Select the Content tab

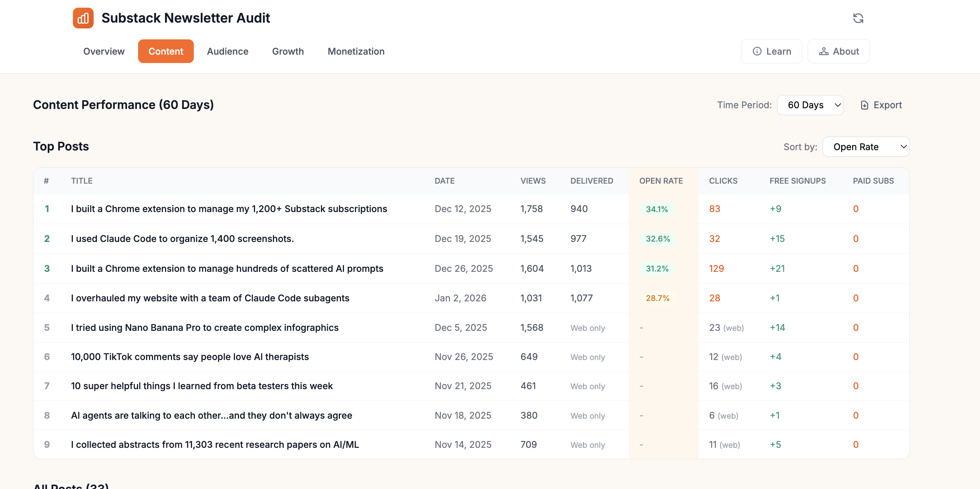(x=165, y=51)
